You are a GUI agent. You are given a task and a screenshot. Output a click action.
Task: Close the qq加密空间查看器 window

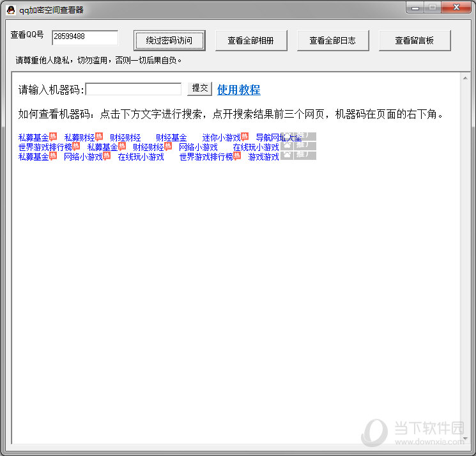point(456,7)
